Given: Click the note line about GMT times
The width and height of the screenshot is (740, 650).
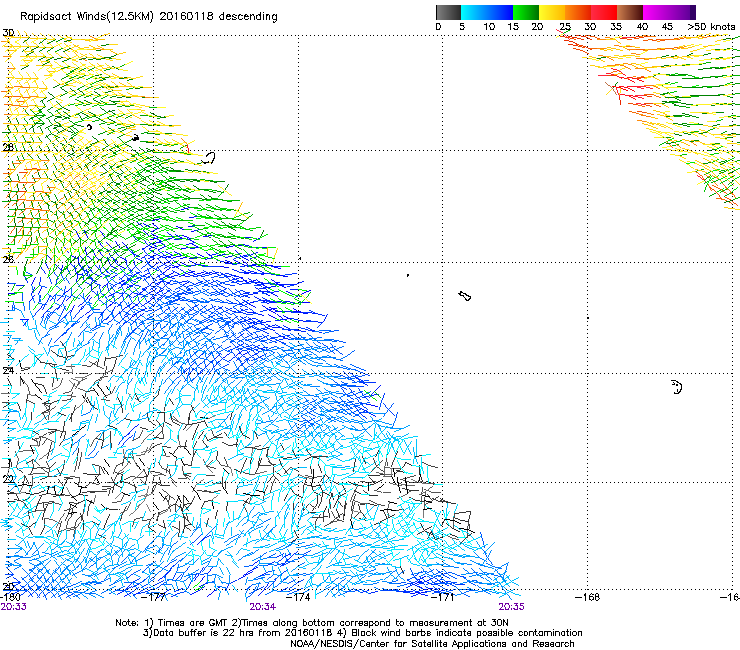Looking at the screenshot, I should click(x=312, y=623).
